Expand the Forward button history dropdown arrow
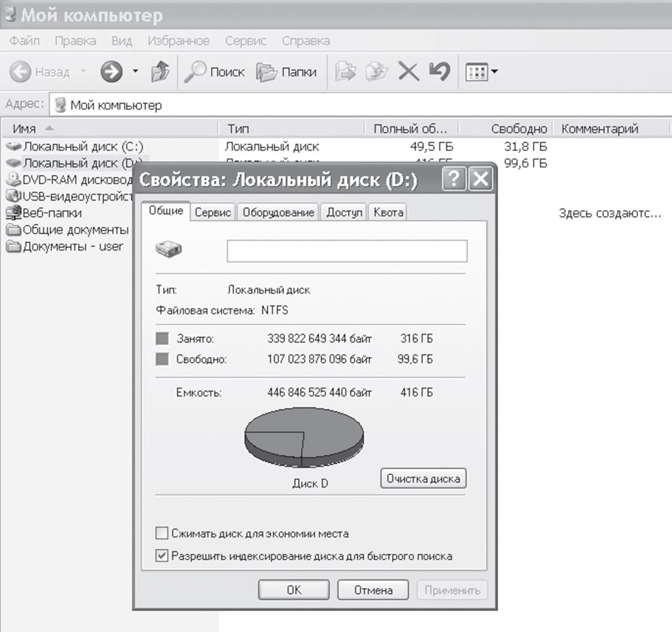 [x=135, y=72]
